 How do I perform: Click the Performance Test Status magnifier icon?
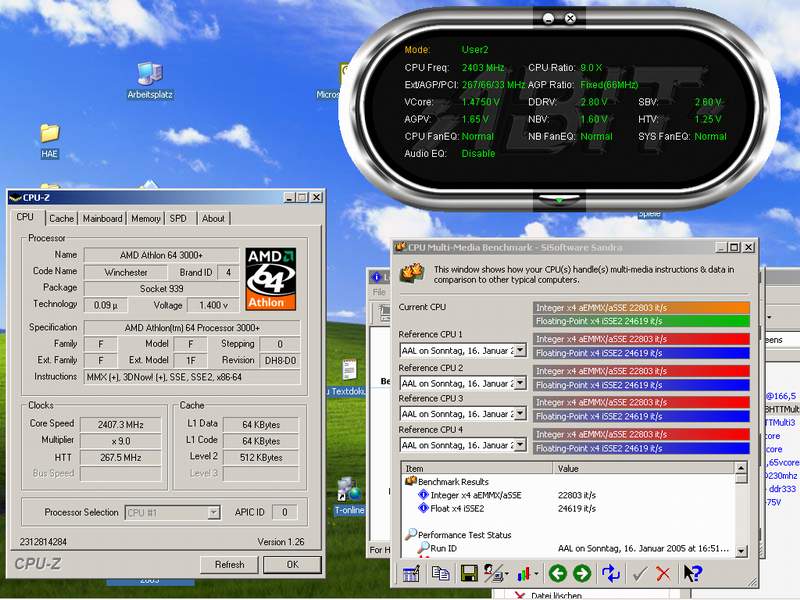tap(411, 534)
